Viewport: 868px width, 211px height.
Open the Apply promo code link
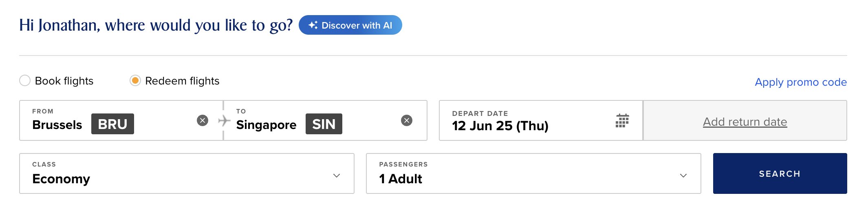pyautogui.click(x=801, y=82)
